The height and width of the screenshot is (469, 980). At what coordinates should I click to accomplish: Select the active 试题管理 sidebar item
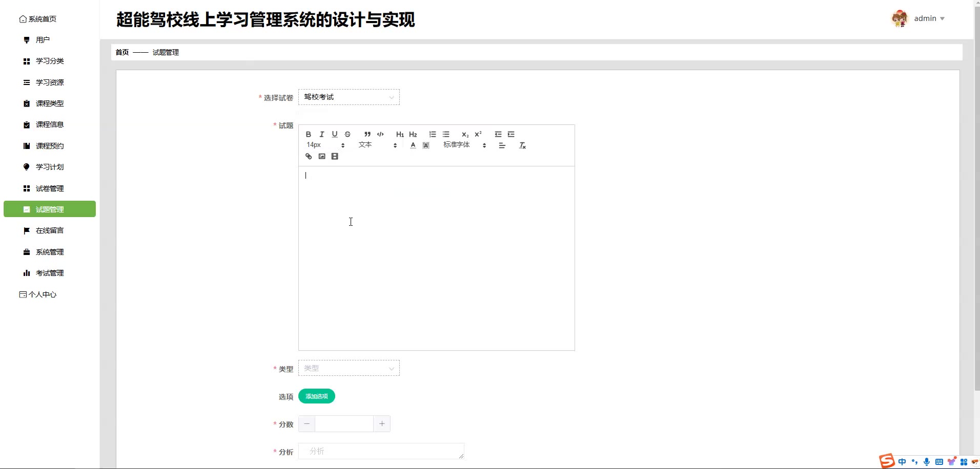[x=50, y=209]
